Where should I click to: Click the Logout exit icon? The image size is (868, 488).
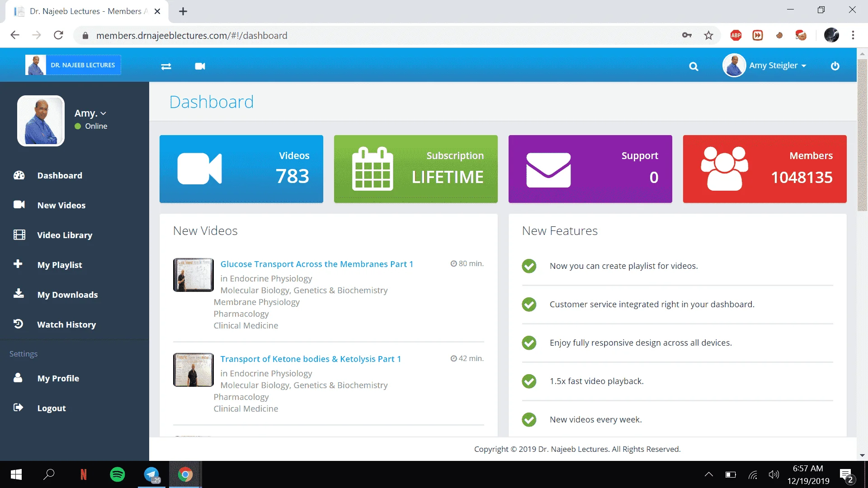18,408
